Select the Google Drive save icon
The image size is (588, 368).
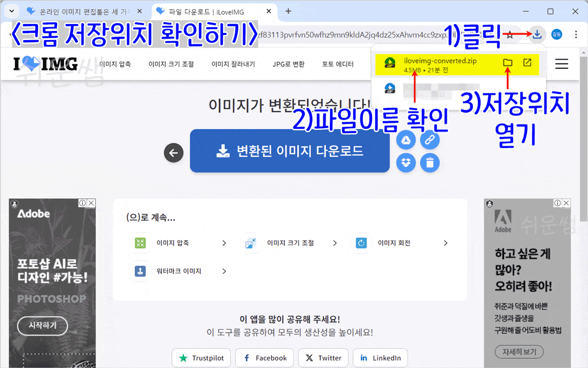coord(406,139)
